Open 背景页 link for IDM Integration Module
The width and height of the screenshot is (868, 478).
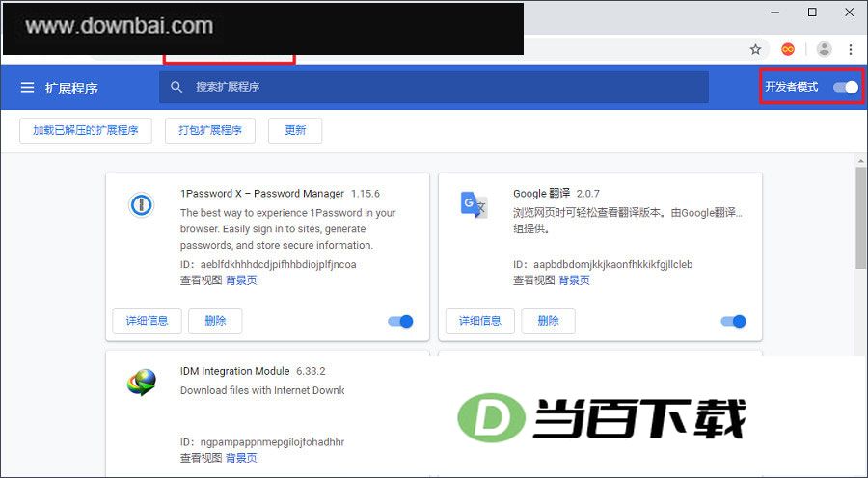(241, 458)
